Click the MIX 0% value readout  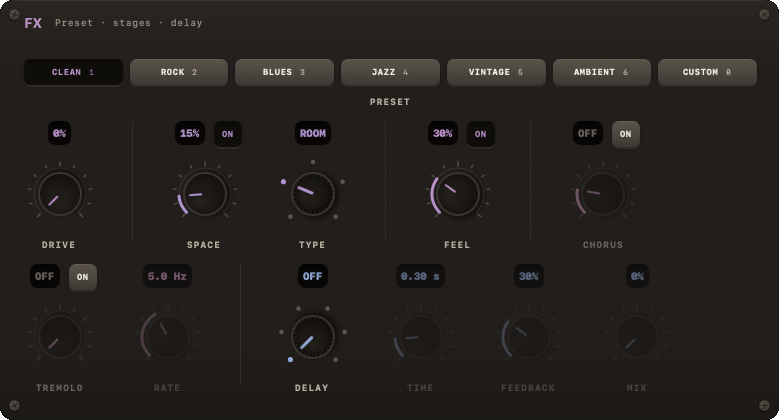637,276
